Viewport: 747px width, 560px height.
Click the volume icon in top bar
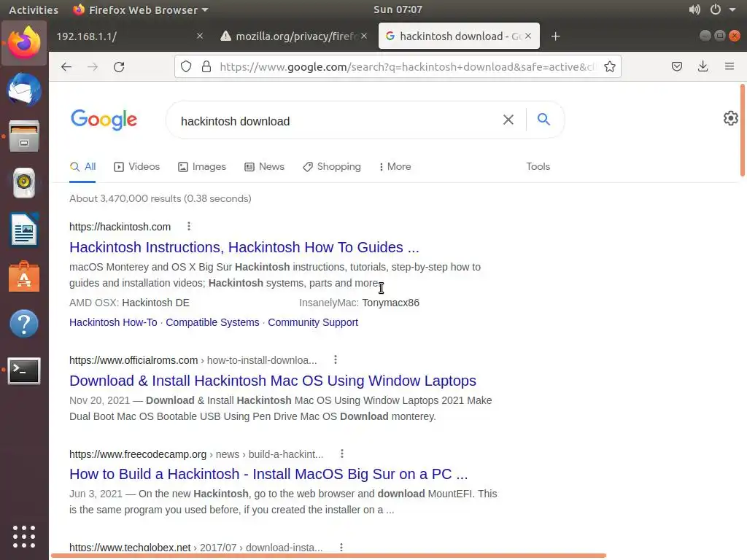[x=694, y=9]
